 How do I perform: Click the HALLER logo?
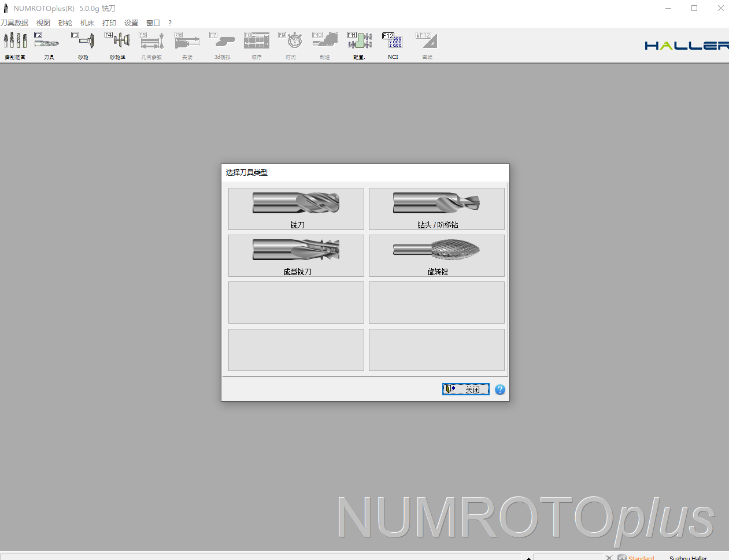[687, 45]
